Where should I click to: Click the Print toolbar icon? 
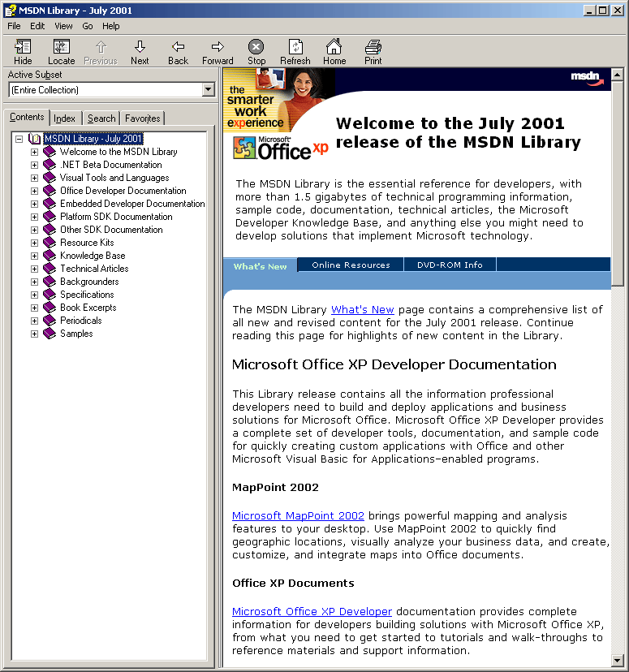(x=373, y=47)
